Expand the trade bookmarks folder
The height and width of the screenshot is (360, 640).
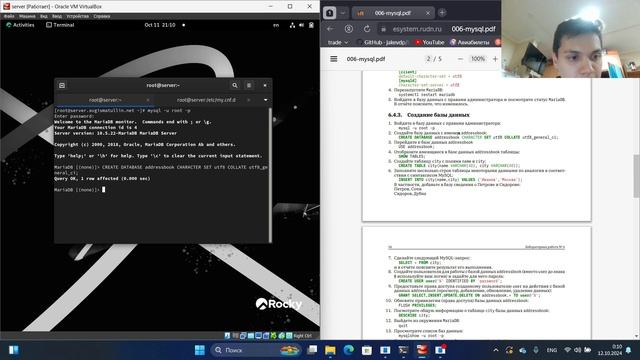338,42
